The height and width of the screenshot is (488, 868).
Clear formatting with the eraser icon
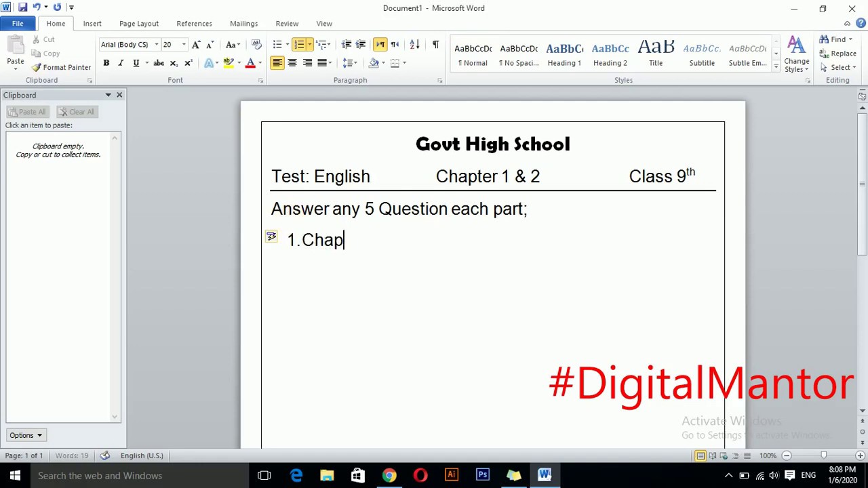click(x=256, y=45)
